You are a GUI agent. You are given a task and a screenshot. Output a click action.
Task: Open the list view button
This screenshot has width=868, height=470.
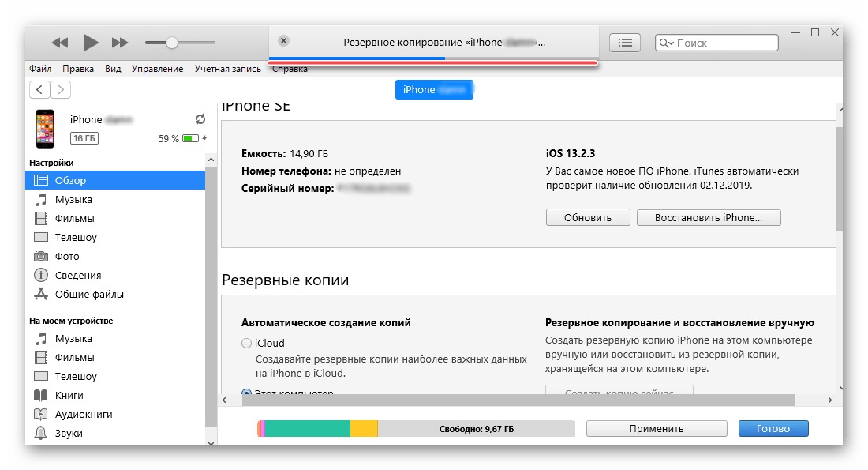pyautogui.click(x=625, y=43)
